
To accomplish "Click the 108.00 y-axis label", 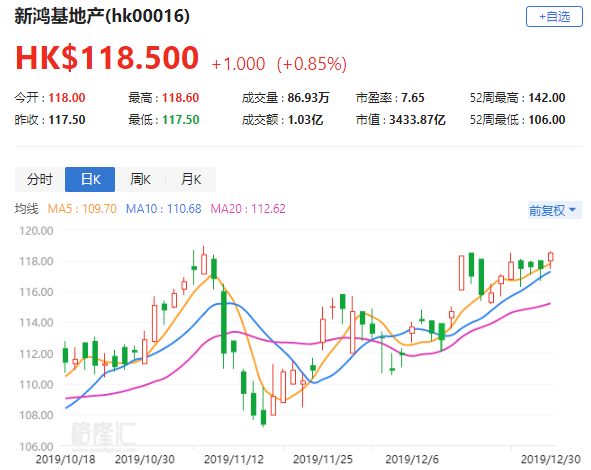I will [x=36, y=415].
